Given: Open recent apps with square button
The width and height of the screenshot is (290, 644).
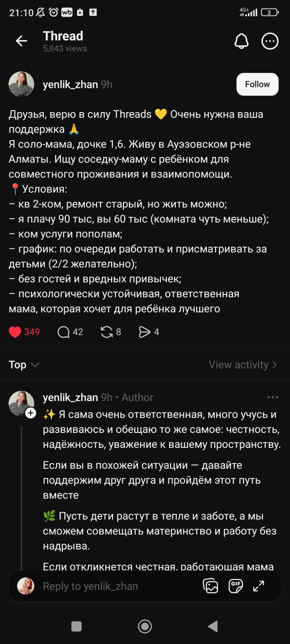Looking at the screenshot, I should point(76,627).
